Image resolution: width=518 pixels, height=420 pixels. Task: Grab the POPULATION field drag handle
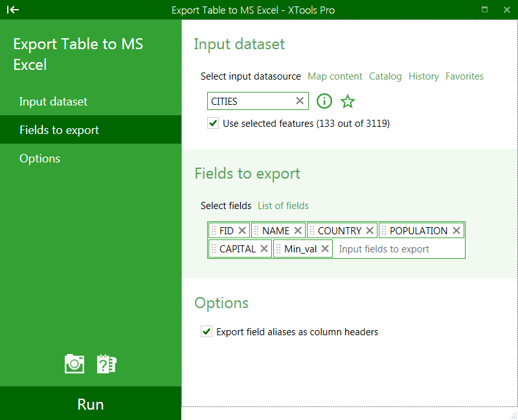pos(383,230)
